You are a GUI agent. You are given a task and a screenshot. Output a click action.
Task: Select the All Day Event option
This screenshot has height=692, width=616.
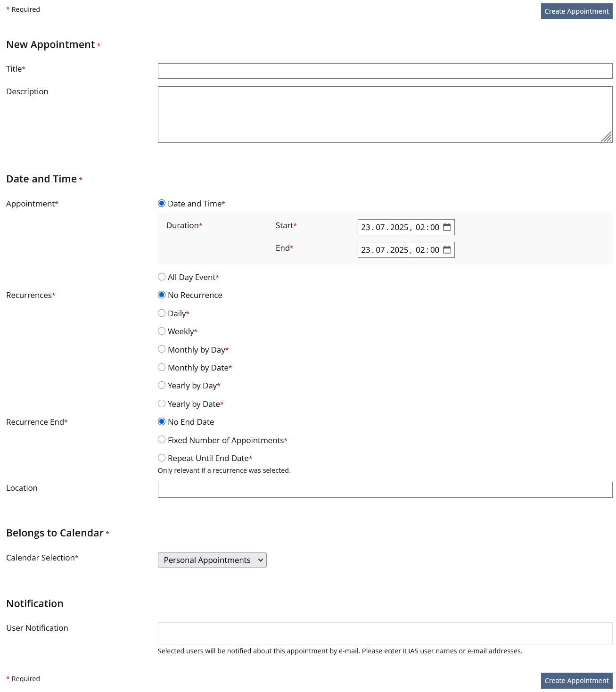coord(162,277)
